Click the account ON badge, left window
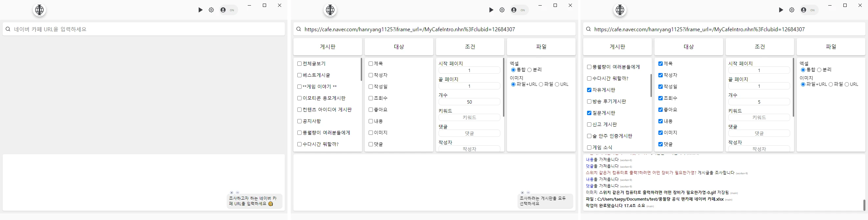 click(228, 10)
